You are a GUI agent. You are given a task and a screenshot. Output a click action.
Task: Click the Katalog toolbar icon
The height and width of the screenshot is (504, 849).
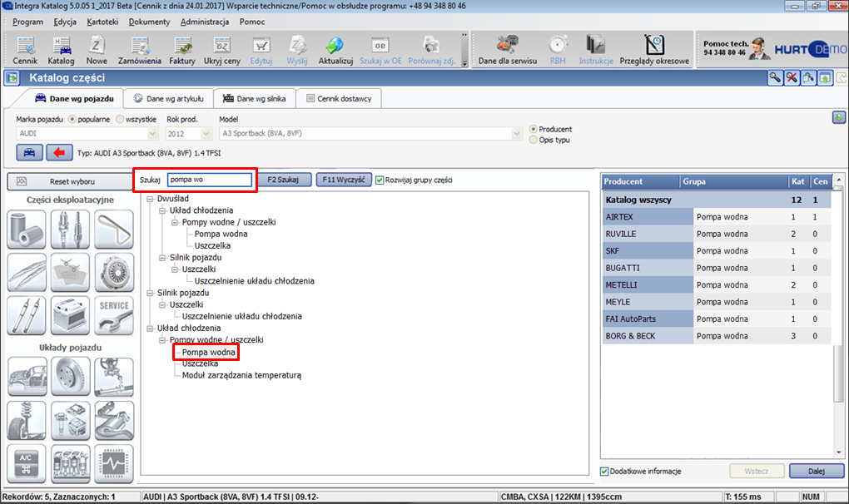[61, 50]
